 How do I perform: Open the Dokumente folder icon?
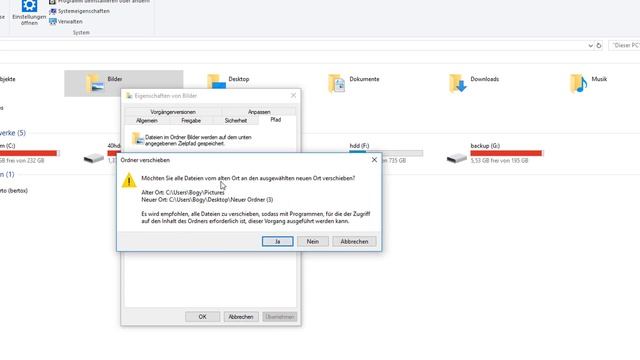point(336,83)
